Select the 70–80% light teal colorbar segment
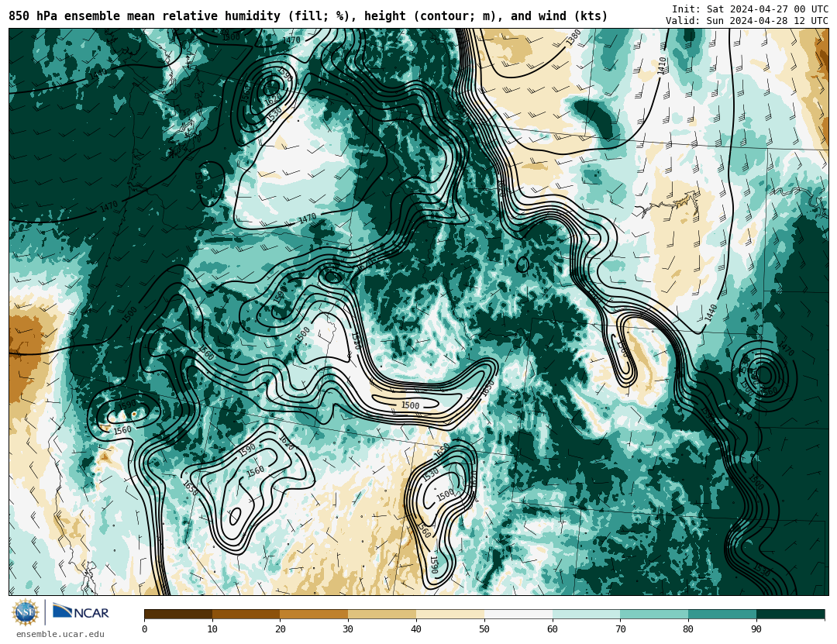837x644 pixels. tap(654, 614)
